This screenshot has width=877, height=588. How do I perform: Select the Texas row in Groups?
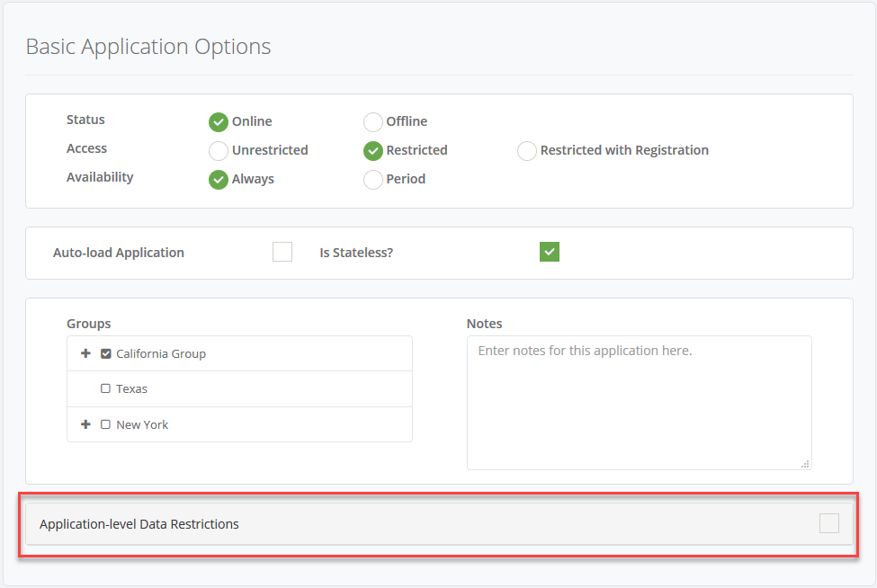(x=238, y=388)
